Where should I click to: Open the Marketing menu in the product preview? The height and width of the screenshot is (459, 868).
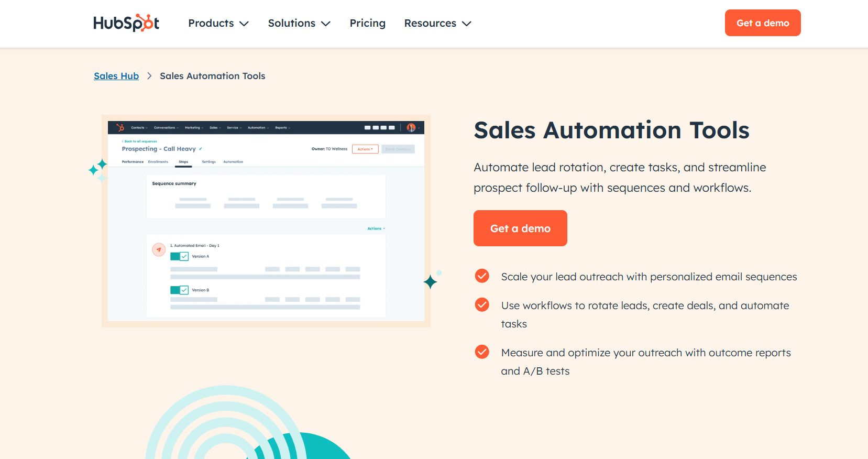click(x=194, y=127)
